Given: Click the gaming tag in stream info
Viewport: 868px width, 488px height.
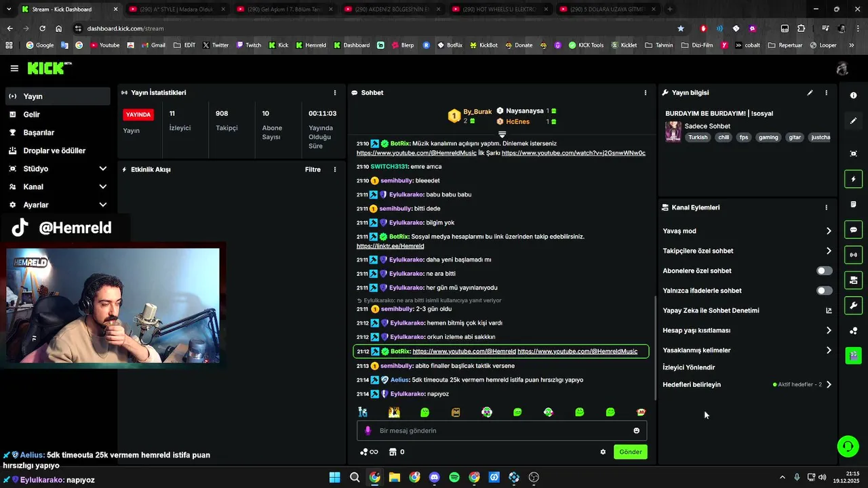Looking at the screenshot, I should (x=768, y=137).
